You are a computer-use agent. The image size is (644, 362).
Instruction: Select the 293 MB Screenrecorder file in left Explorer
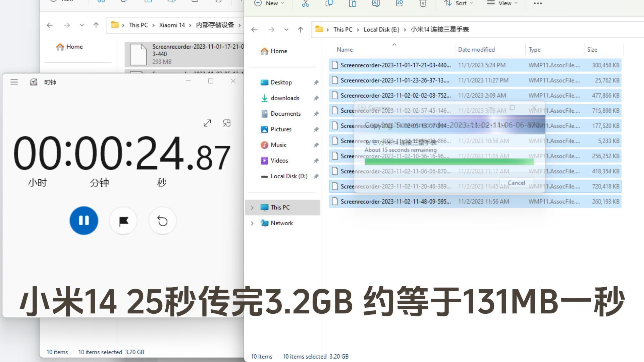click(x=184, y=54)
